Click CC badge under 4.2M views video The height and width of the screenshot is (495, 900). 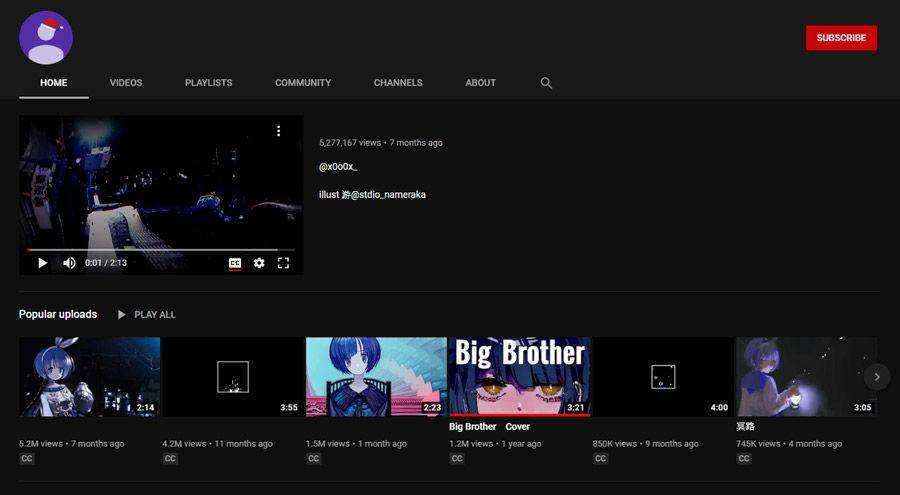pos(170,459)
